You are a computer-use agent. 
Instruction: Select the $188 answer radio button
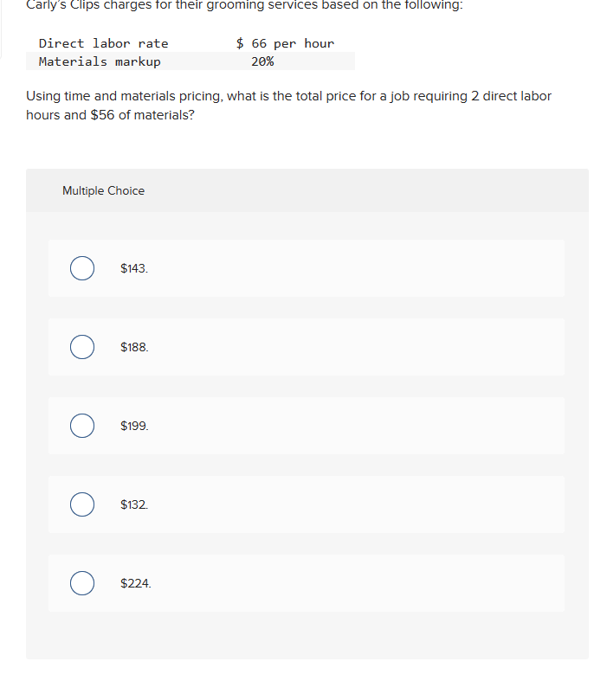click(82, 347)
